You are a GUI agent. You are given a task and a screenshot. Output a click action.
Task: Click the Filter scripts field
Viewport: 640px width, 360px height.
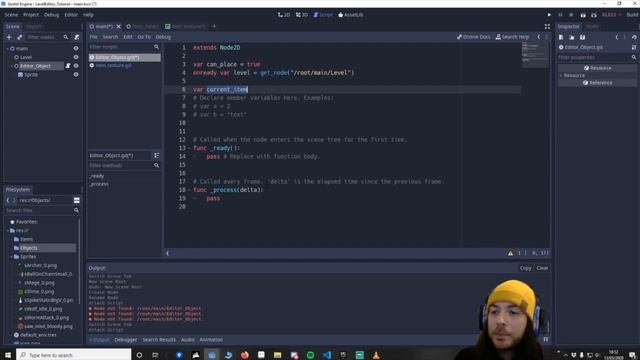(124, 47)
